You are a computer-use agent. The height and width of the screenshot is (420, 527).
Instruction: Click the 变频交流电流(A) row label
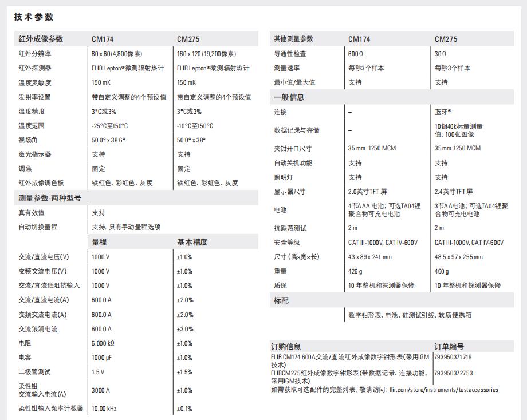[43, 315]
